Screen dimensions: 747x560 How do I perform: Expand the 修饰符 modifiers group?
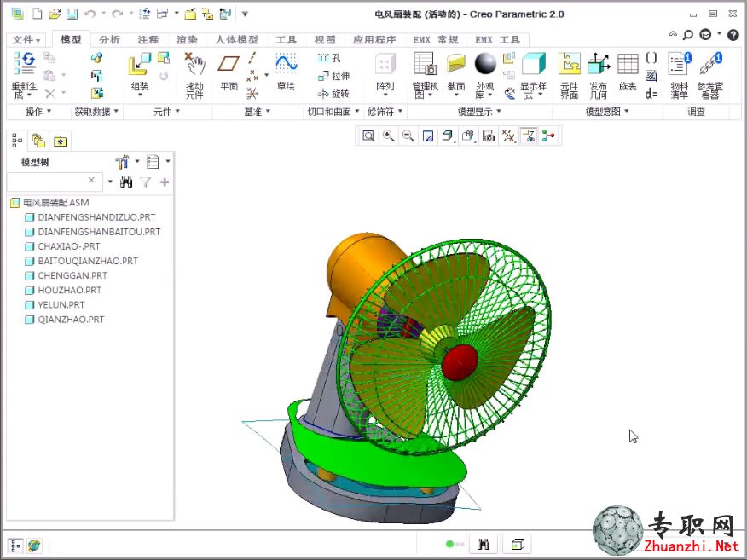tap(385, 112)
